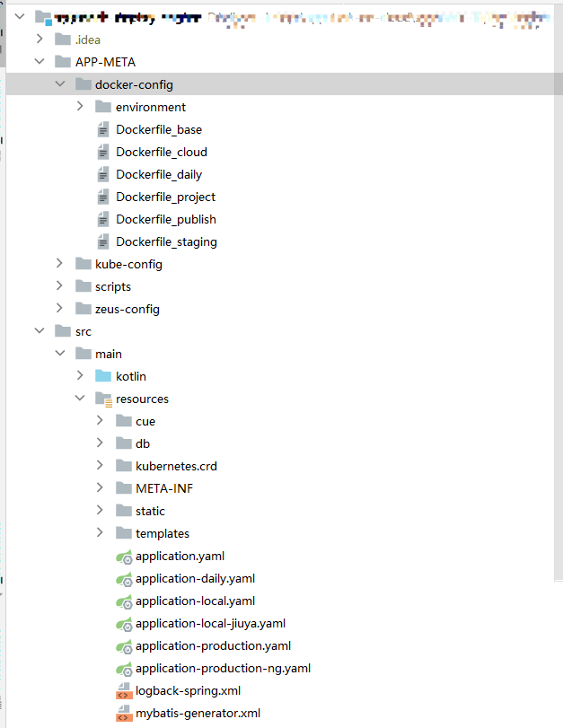Select the Dockerfile_base file name
563x728 pixels.
pyautogui.click(x=159, y=129)
